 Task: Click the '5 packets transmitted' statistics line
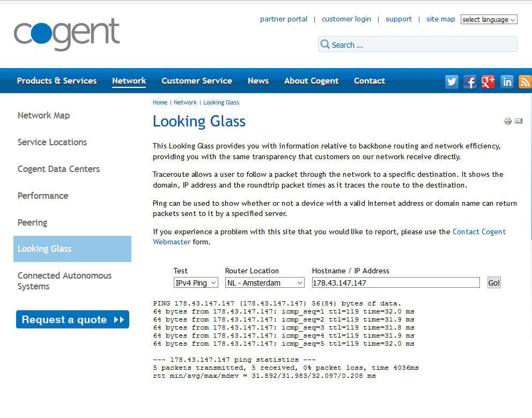[286, 368]
